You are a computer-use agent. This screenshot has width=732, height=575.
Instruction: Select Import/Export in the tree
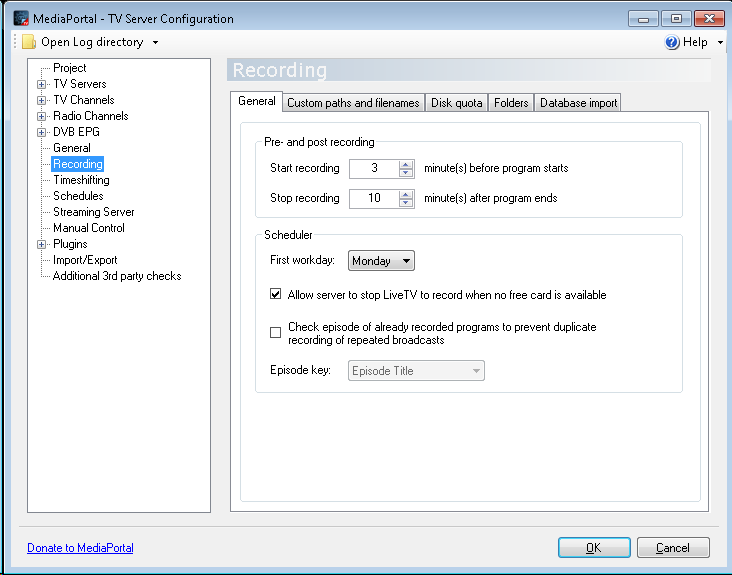coord(85,260)
